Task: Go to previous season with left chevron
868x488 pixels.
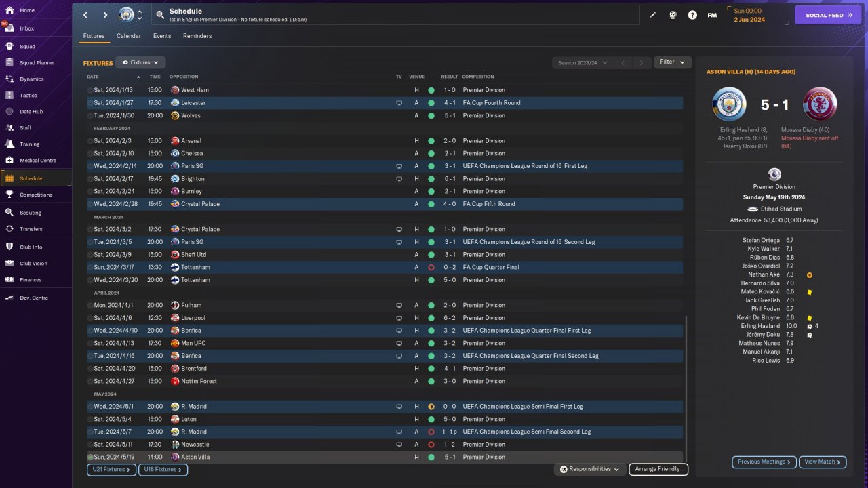Action: (623, 63)
